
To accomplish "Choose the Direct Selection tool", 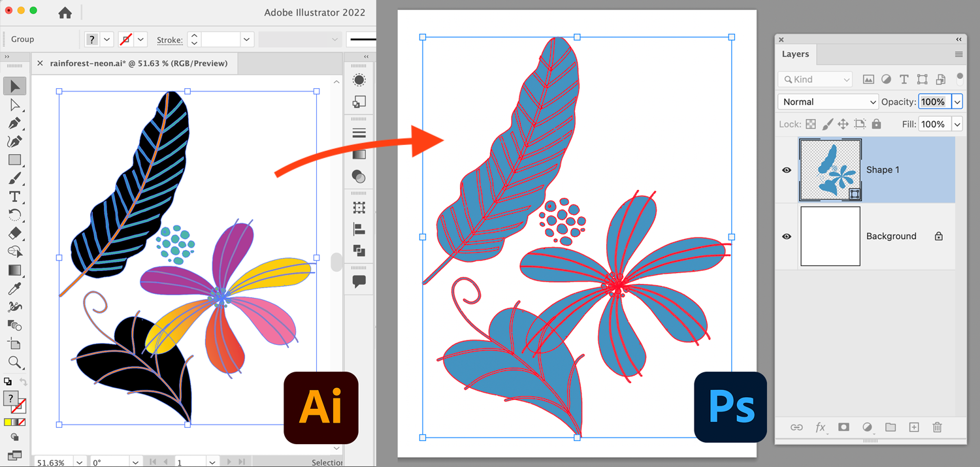I will [14, 105].
